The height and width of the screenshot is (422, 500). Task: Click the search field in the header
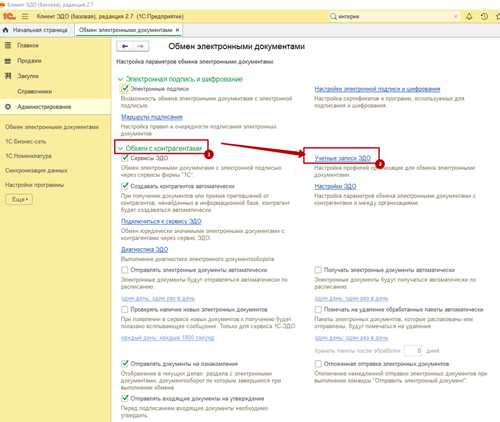(x=393, y=16)
